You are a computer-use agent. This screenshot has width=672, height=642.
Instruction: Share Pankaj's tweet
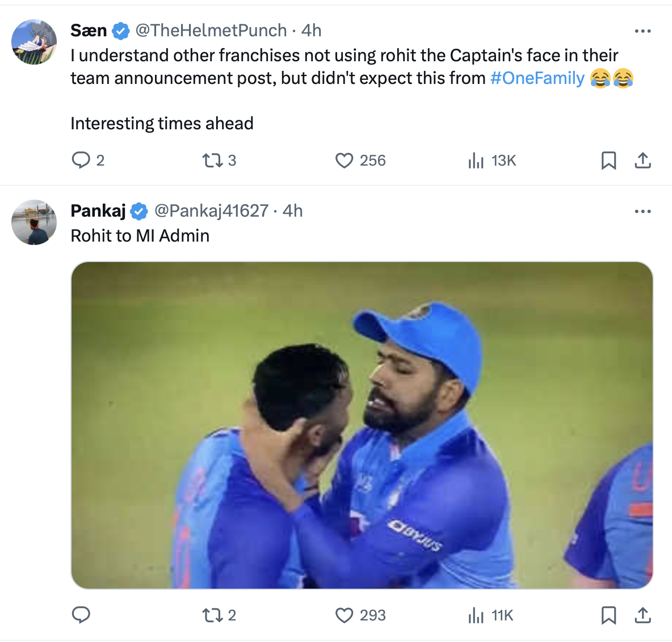coord(642,615)
